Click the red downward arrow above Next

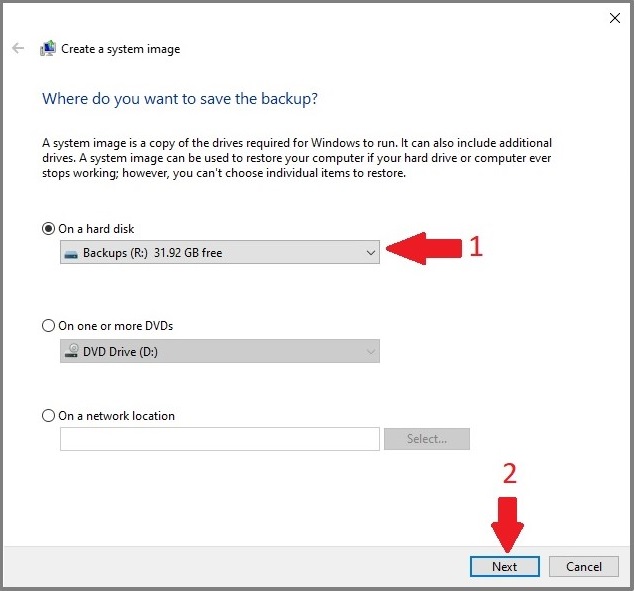[x=508, y=522]
